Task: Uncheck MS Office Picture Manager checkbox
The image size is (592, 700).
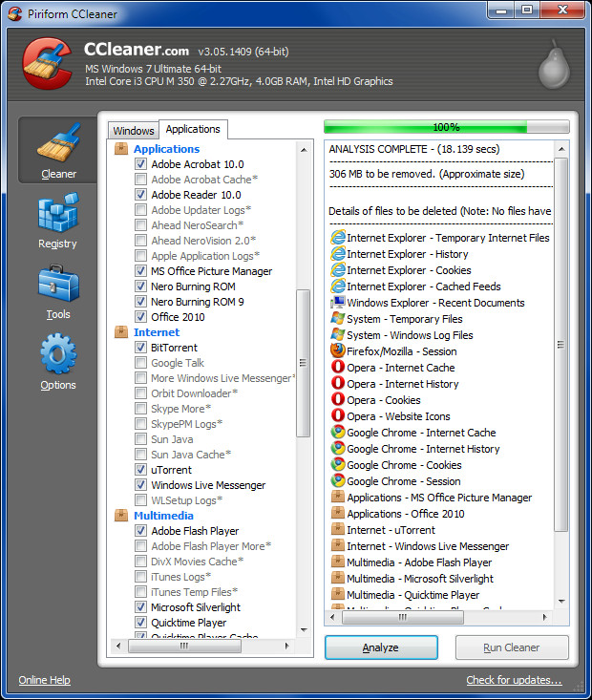Action: (140, 271)
